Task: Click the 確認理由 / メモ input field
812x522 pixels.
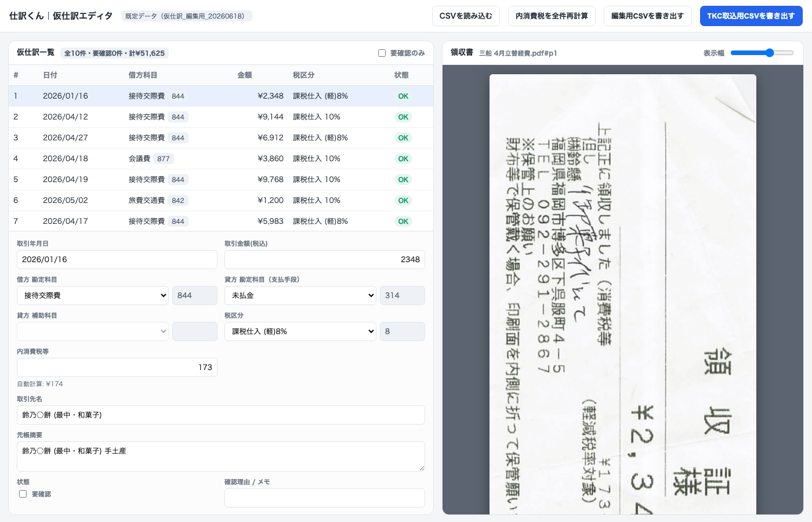Action: click(x=325, y=498)
